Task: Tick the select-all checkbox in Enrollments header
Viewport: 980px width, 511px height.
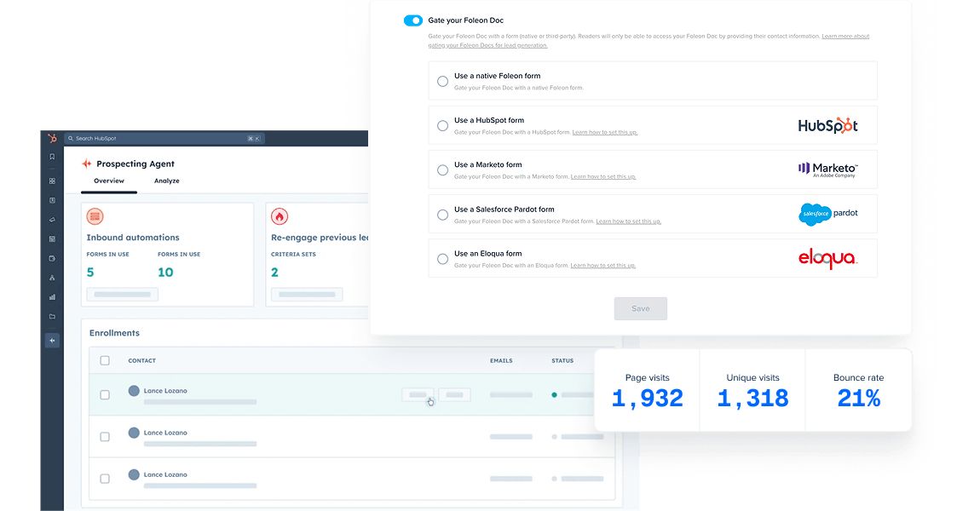Action: click(105, 360)
